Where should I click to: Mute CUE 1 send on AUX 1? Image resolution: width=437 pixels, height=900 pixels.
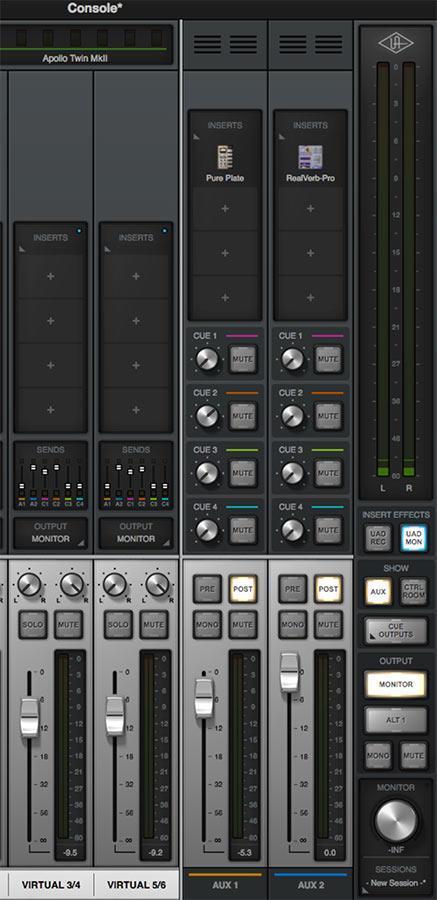(x=242, y=359)
